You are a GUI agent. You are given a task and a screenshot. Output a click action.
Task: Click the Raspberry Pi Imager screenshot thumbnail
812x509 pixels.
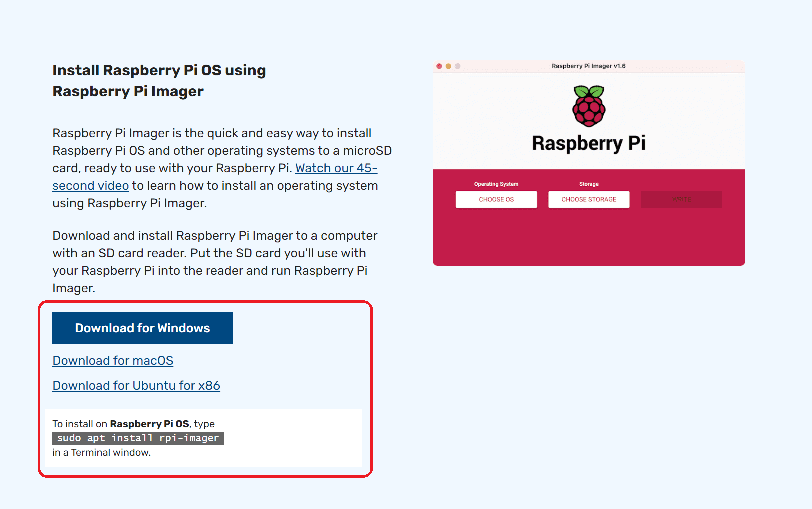tap(589, 163)
